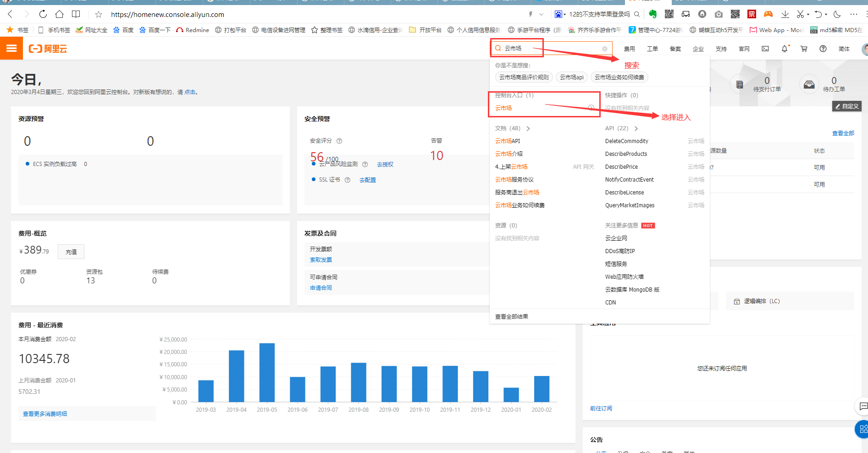Open the 支持 top menu
Viewport: 868px width, 453px height.
pyautogui.click(x=721, y=49)
